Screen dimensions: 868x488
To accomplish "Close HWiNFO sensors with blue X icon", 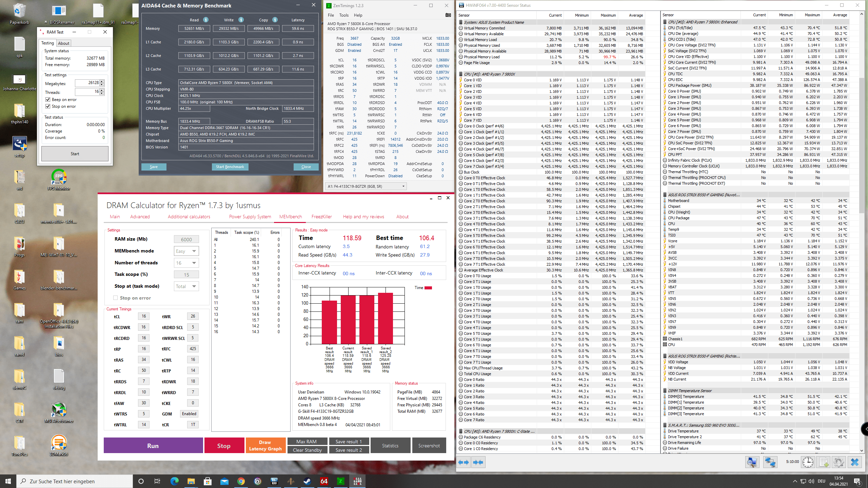I will [x=854, y=462].
